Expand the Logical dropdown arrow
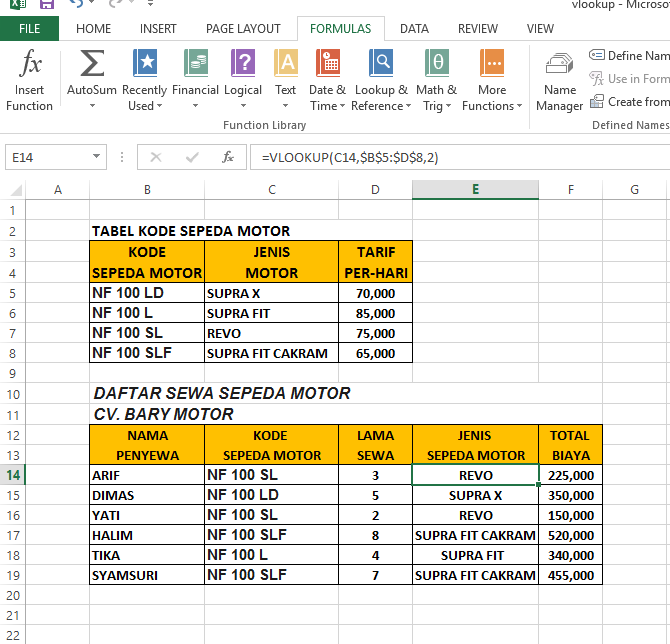Viewport: 670px width, 644px height. pos(243,106)
